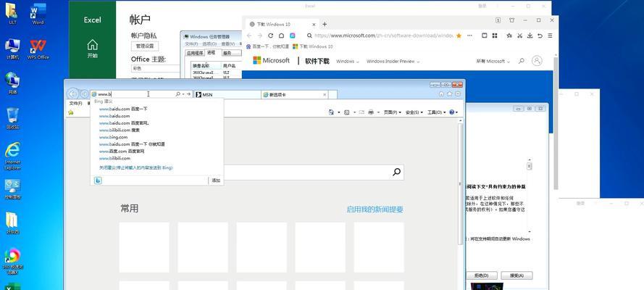Open the IE favorites star icon
The image size is (644, 290).
(449, 94)
